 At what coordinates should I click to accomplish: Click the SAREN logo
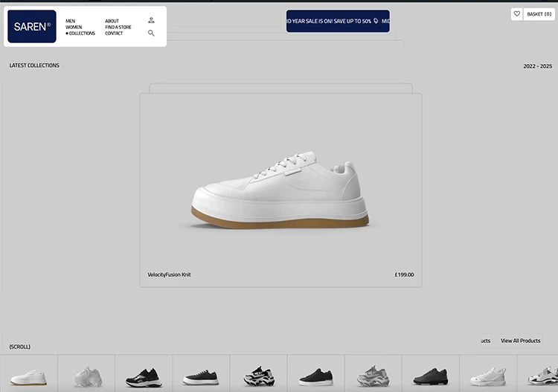[x=32, y=27]
